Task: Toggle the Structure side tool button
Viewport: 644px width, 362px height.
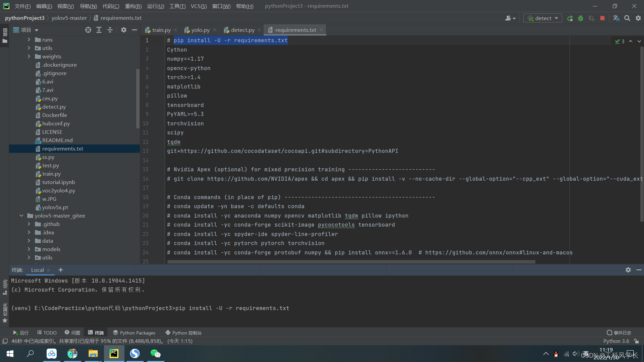Action: 5,287
